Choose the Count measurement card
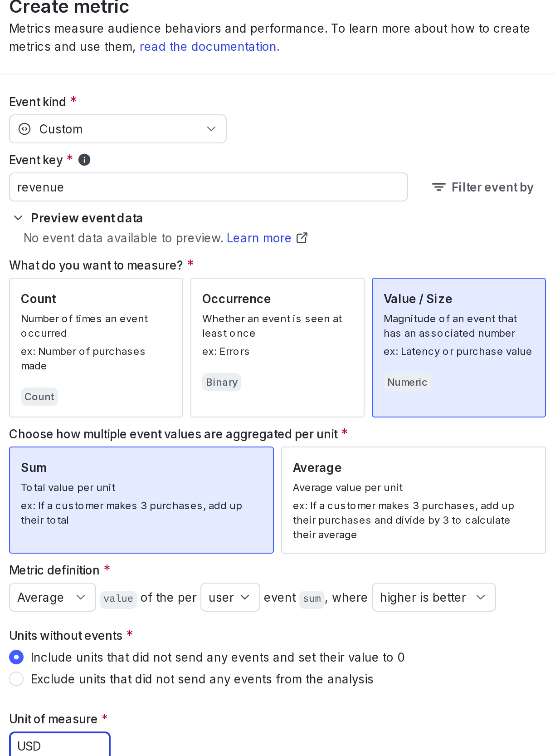 click(x=96, y=347)
